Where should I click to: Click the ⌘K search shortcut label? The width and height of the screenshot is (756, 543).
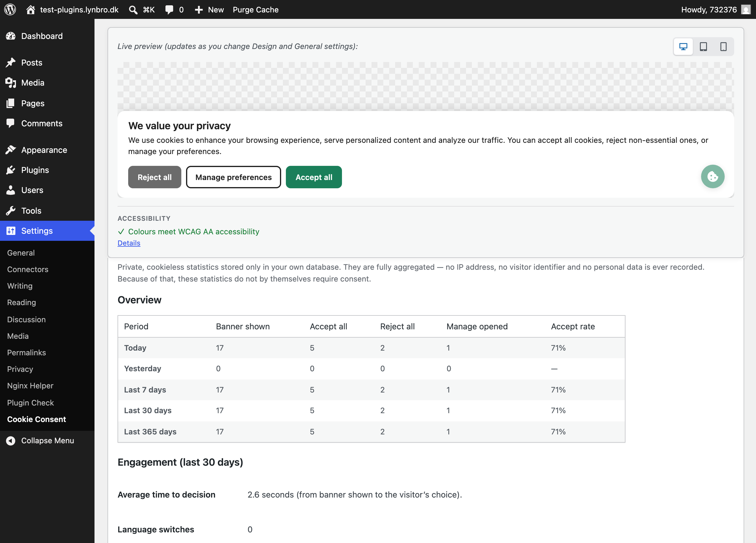149,10
